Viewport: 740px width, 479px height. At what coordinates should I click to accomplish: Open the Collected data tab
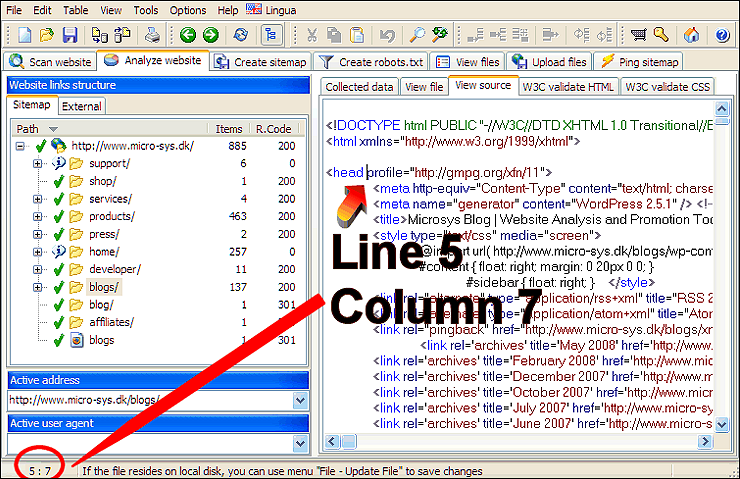coord(359,87)
